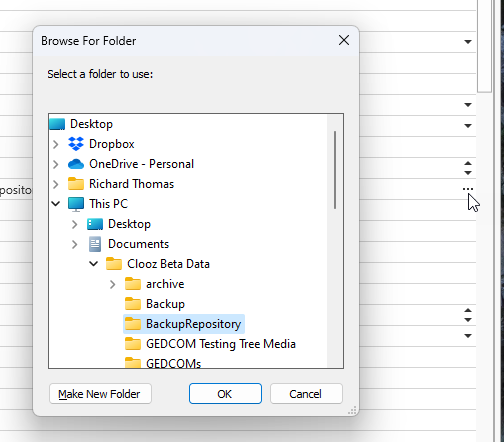Expand the Documents node
This screenshot has height=442, width=504.
tap(75, 244)
